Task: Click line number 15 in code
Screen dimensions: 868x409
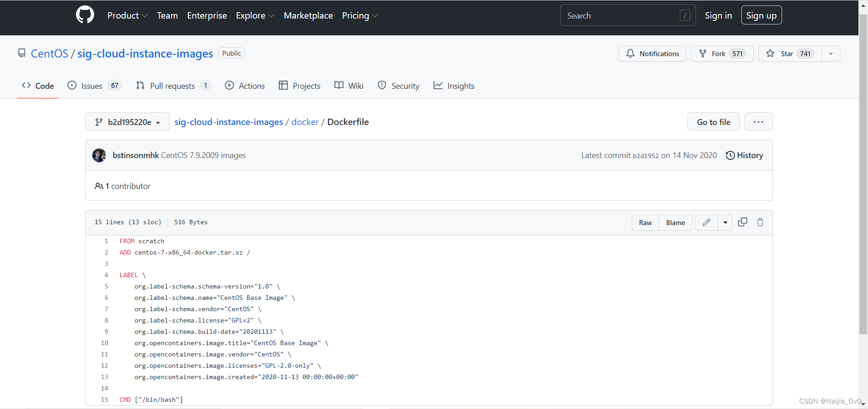Action: pos(105,399)
